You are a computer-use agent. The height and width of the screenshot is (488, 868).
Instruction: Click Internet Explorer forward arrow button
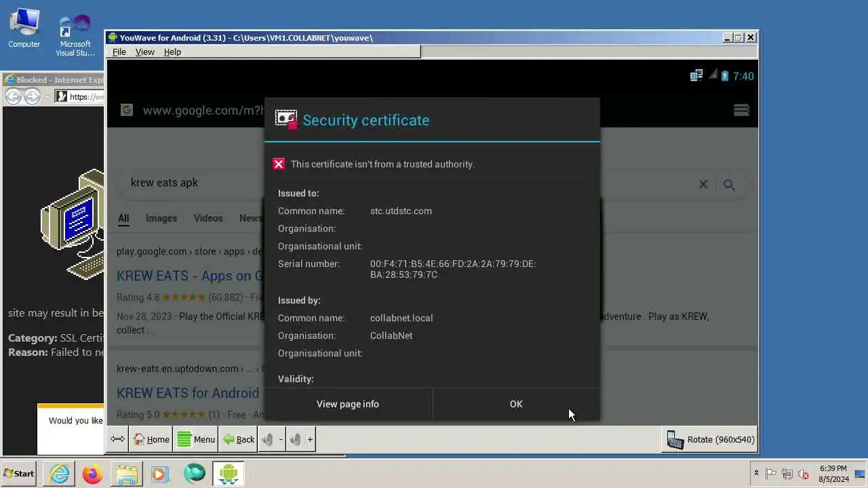(33, 96)
